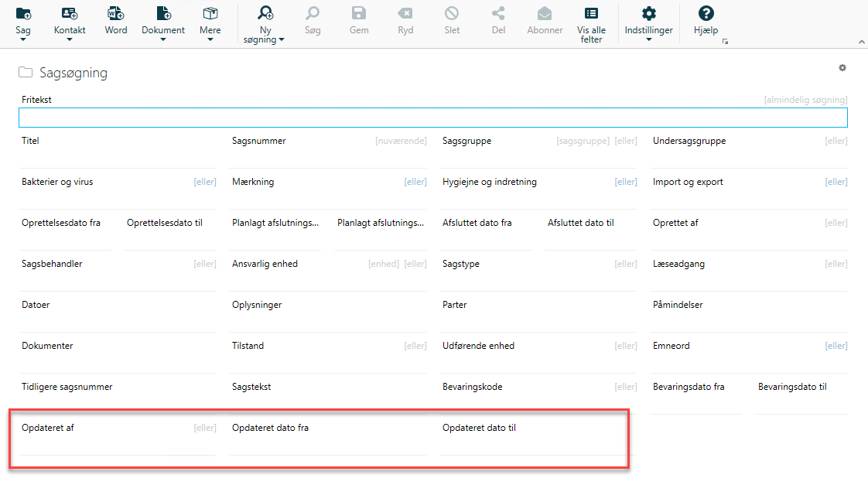Open the Mere box icon menu
868x485 pixels.
coord(210,13)
